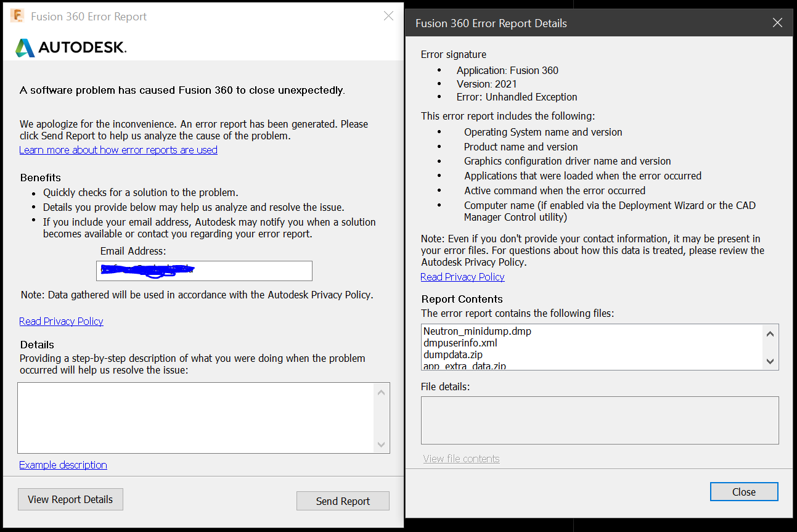Click the Send Report button
Viewport: 797px width, 532px height.
pyautogui.click(x=343, y=501)
